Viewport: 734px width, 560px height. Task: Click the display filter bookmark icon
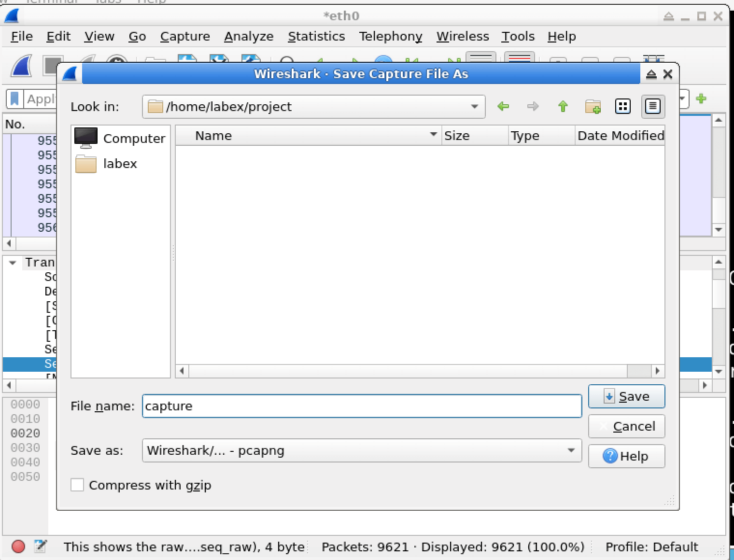[x=15, y=99]
